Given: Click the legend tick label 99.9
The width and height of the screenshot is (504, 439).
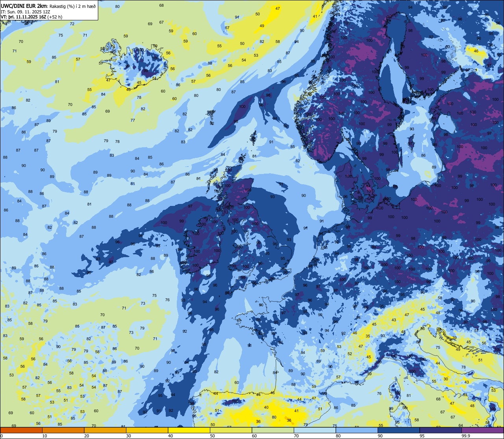Looking at the screenshot, I should coord(465,436).
